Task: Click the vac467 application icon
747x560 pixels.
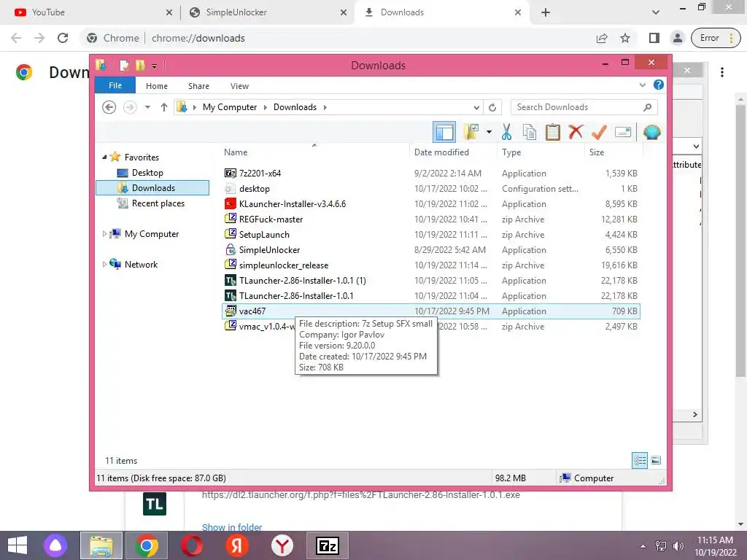Action: [x=231, y=311]
